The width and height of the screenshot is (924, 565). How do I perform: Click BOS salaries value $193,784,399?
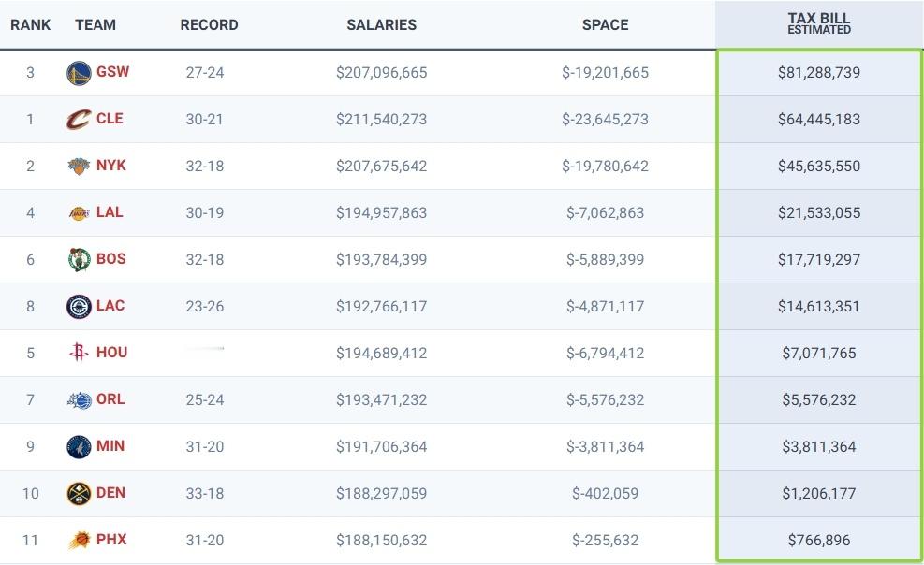pos(381,259)
